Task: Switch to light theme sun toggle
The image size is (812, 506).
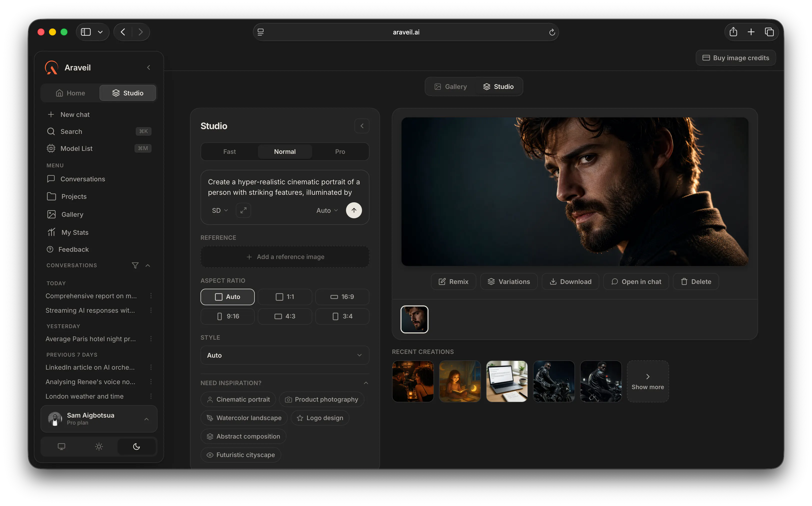Action: [x=99, y=446]
